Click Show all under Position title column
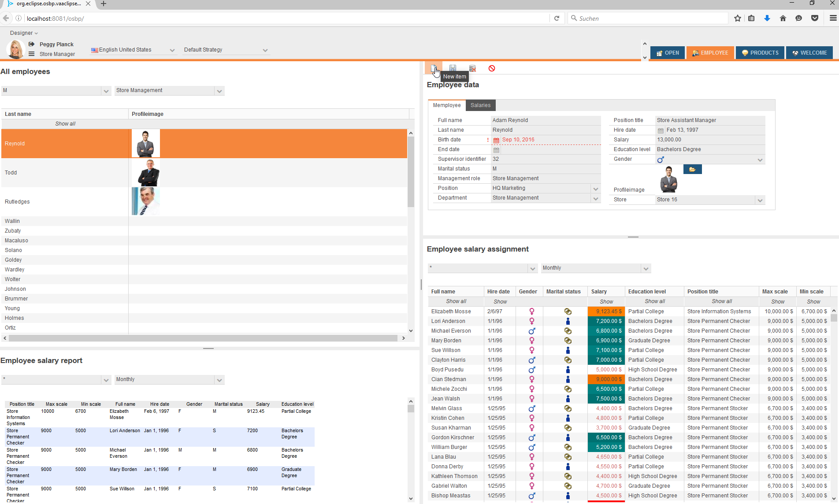Image resolution: width=839 pixels, height=504 pixels. pos(722,301)
